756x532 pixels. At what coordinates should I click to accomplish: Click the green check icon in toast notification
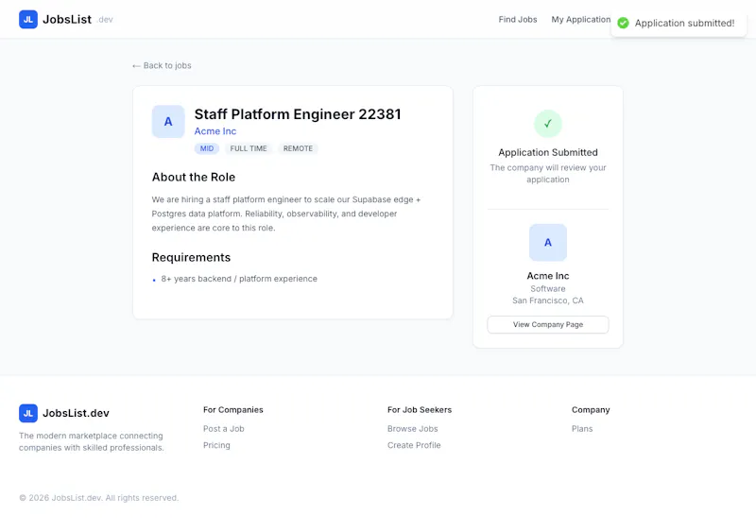pos(623,23)
